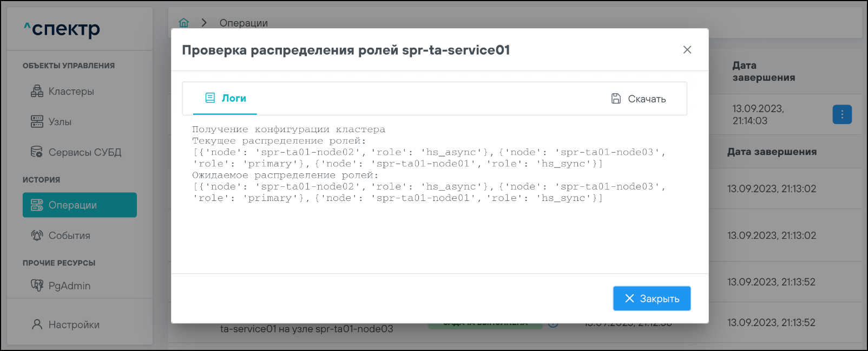The width and height of the screenshot is (868, 351).
Task: Expand breadcrumb chevron after home icon
Action: coord(204,23)
